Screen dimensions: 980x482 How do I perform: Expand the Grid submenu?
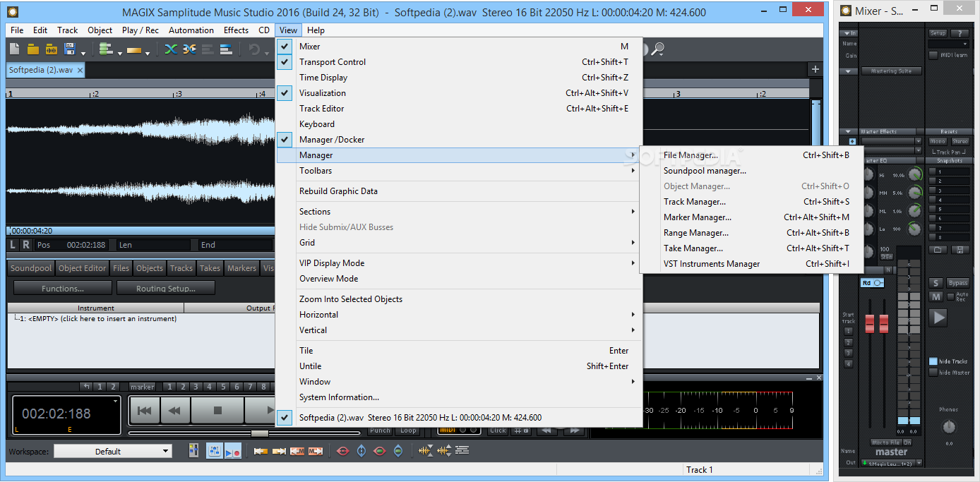[x=459, y=243]
